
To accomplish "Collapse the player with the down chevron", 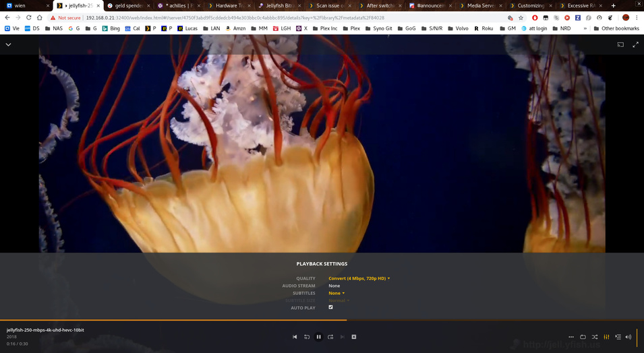I will pyautogui.click(x=8, y=44).
